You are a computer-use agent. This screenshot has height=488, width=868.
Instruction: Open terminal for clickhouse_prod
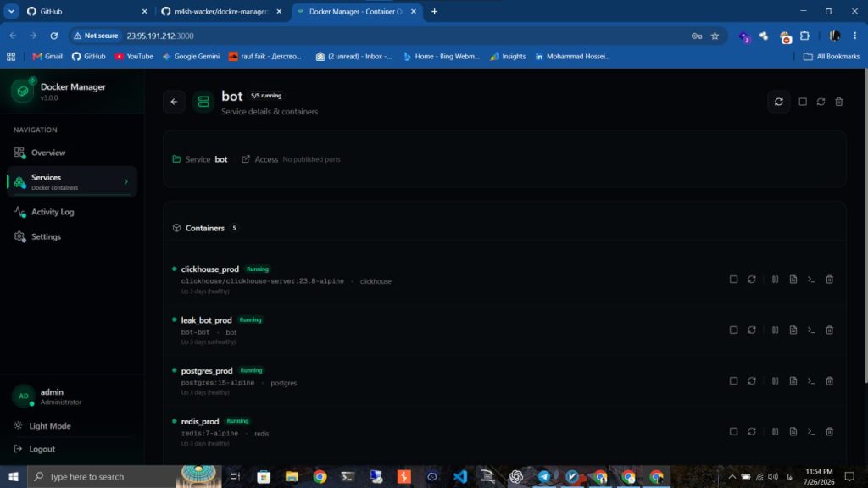click(811, 280)
